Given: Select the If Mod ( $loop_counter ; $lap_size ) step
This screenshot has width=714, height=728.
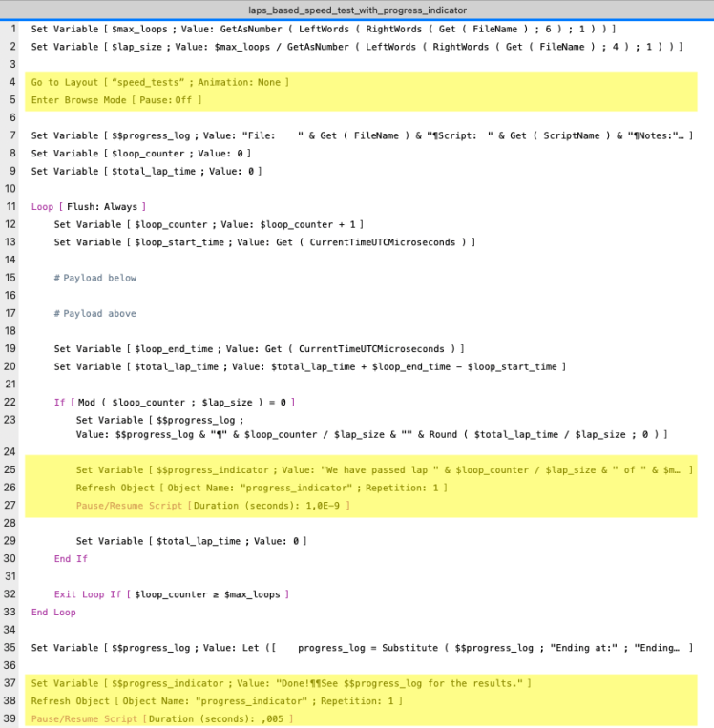Looking at the screenshot, I should point(178,403).
